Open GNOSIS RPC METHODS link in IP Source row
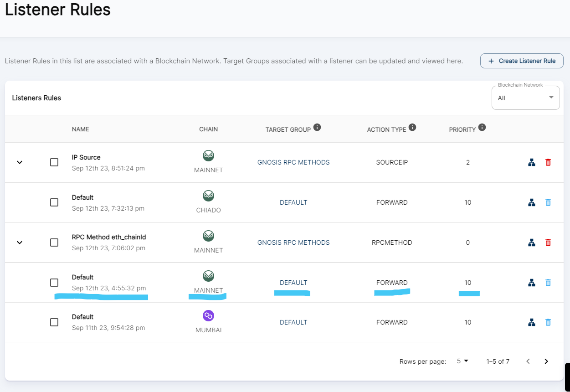Screen dimensions: 570x392 tap(293, 162)
